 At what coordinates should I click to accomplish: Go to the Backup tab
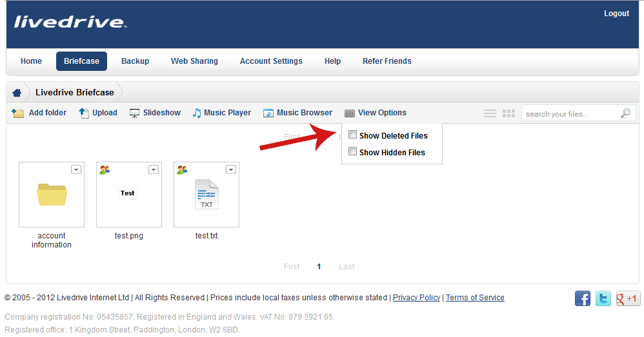tap(135, 61)
